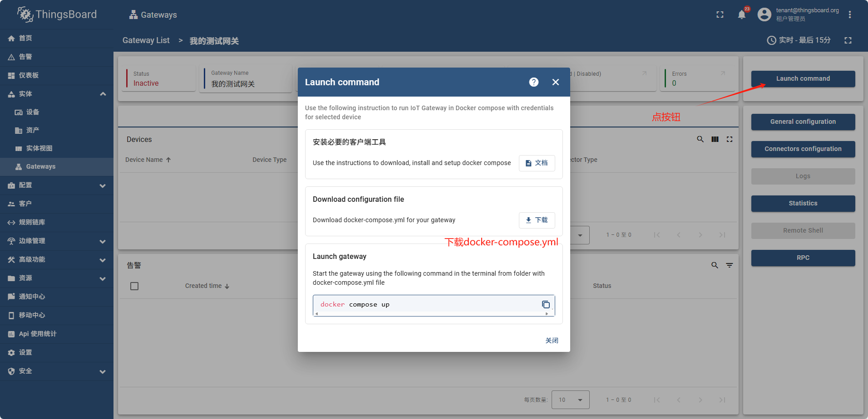Collapse the 实体 sidebar section
Image resolution: width=868 pixels, height=419 pixels.
(103, 94)
